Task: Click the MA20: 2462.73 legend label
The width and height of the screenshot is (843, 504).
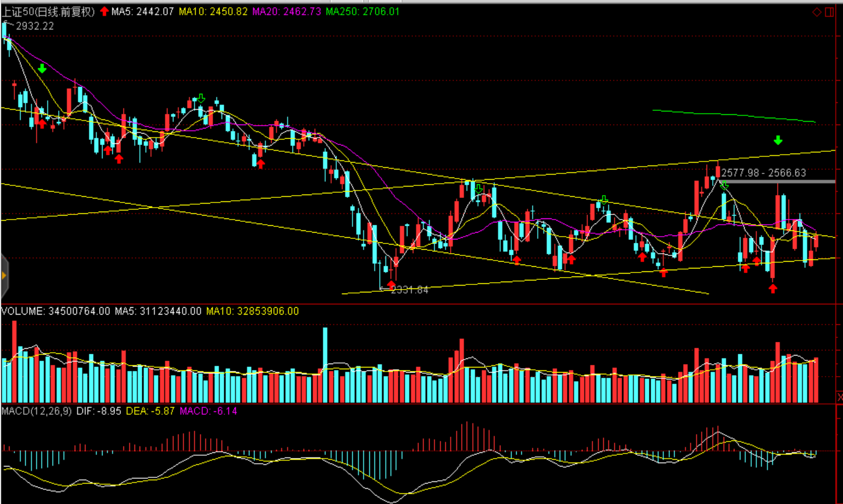Action: tap(286, 11)
